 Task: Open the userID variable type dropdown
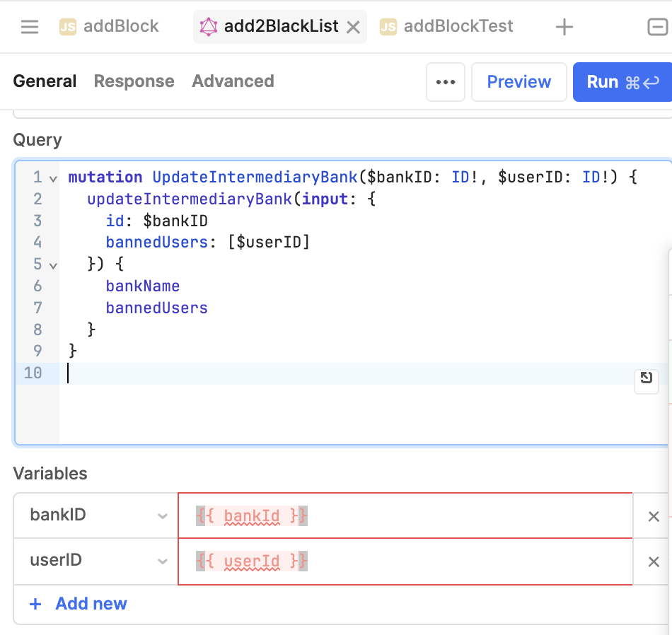tap(163, 561)
